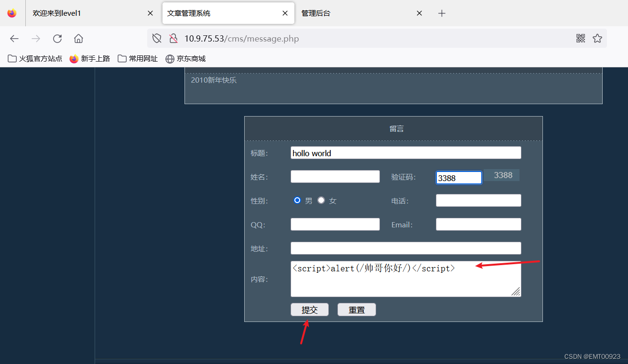Reload the current page
The width and height of the screenshot is (628, 364).
[x=57, y=39]
